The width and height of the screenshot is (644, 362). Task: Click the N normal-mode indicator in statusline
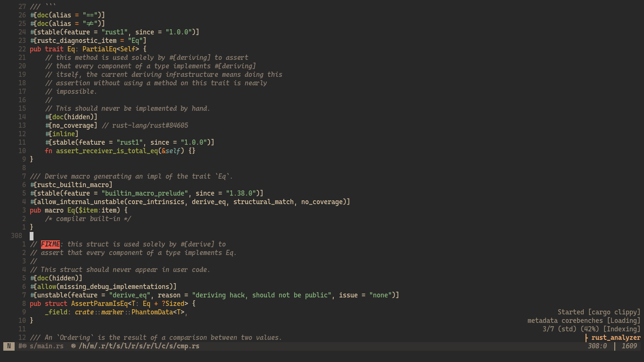9,346
